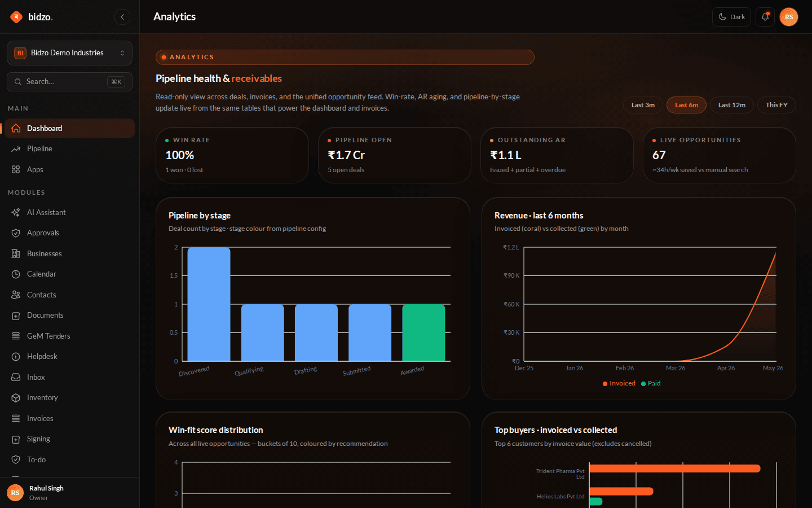Open the RS user avatar in header
Image resolution: width=812 pixels, height=508 pixels.
click(789, 17)
